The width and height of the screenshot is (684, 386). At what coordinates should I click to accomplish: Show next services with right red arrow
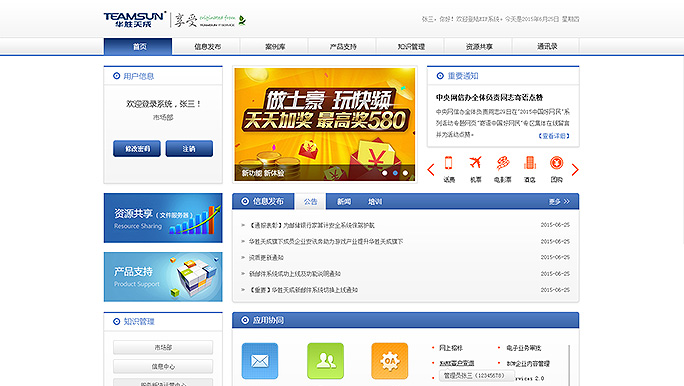click(575, 169)
